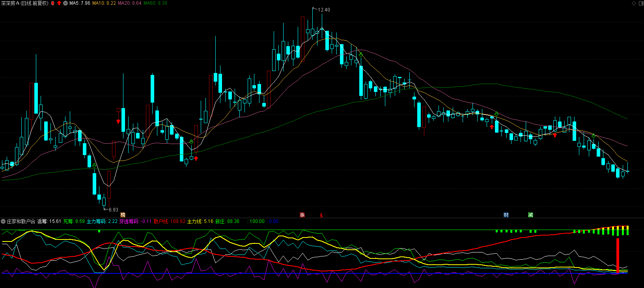
Task: Click the green down-arrow signal near 12.40 peak
Action: click(x=361, y=55)
